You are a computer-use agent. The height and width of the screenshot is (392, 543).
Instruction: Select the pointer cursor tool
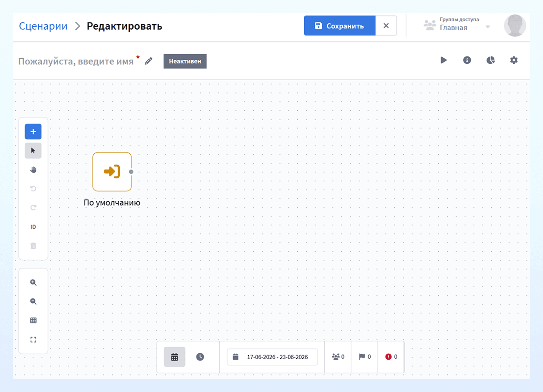tap(33, 150)
